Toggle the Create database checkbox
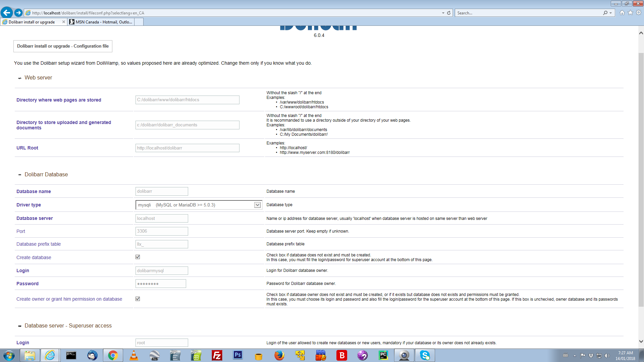Viewport: 644px width, 362px height. click(x=138, y=257)
